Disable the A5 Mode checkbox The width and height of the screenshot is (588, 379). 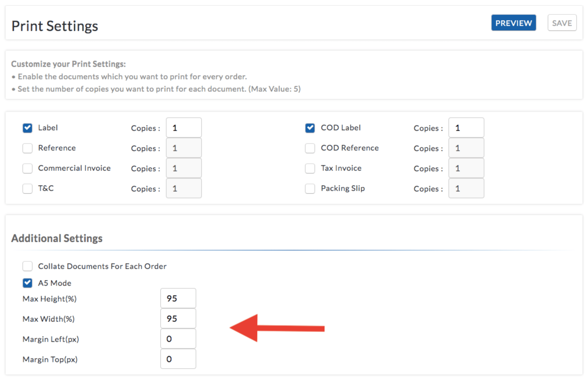point(27,283)
